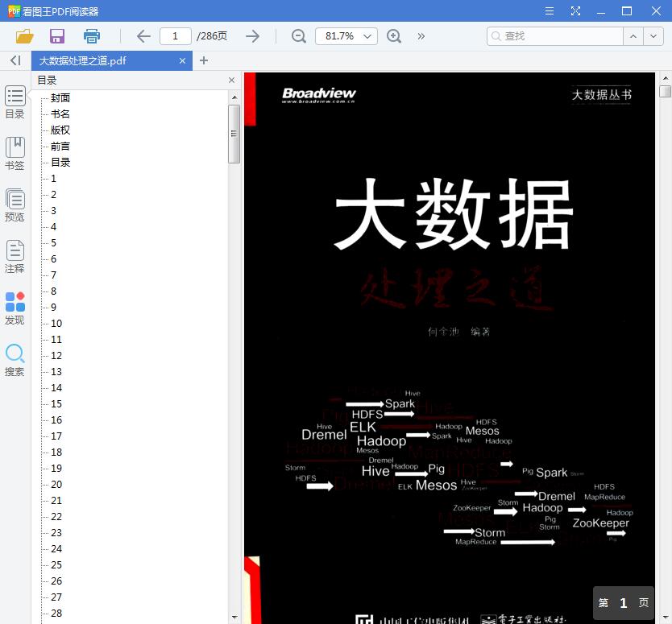The height and width of the screenshot is (624, 672).
Task: Open the 目录 outline sidebar panel
Action: click(x=15, y=102)
